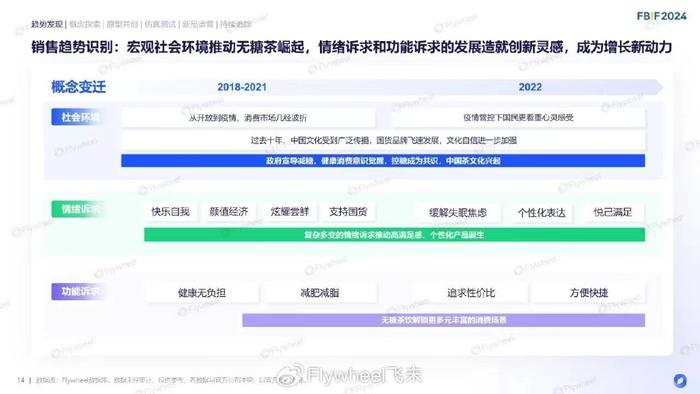700x394 pixels.
Task: Click the dark blue summary bar
Action: [383, 161]
